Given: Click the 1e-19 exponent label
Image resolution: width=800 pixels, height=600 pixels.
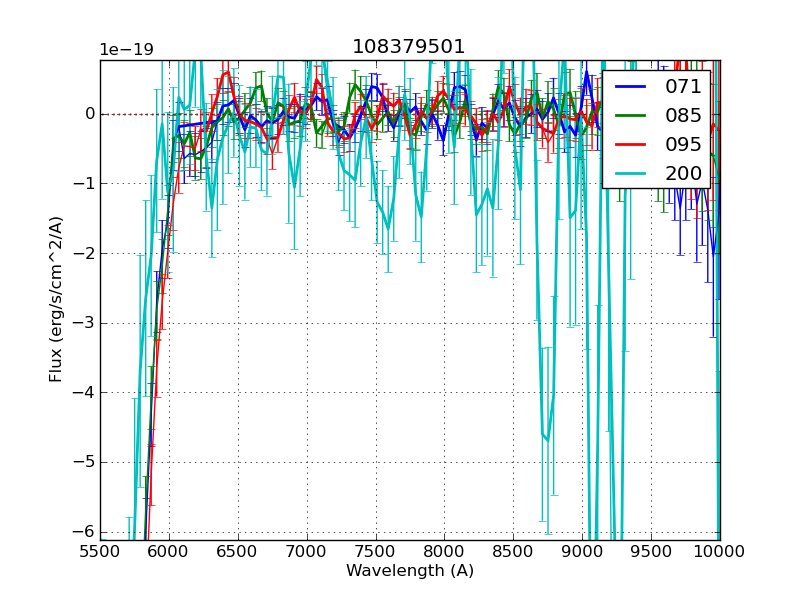Looking at the screenshot, I should [126, 50].
